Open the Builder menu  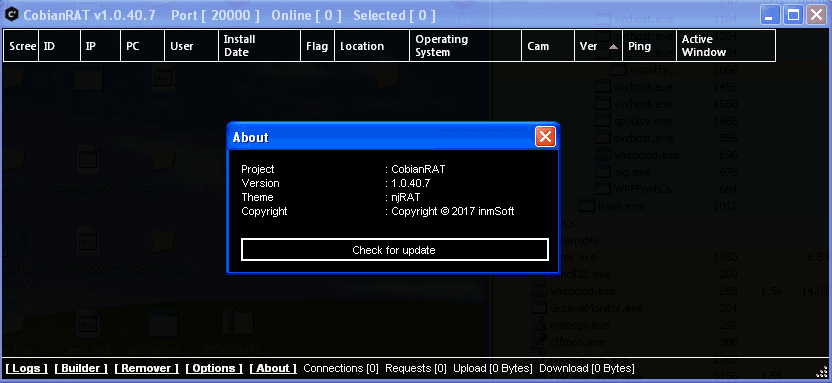tap(81, 368)
